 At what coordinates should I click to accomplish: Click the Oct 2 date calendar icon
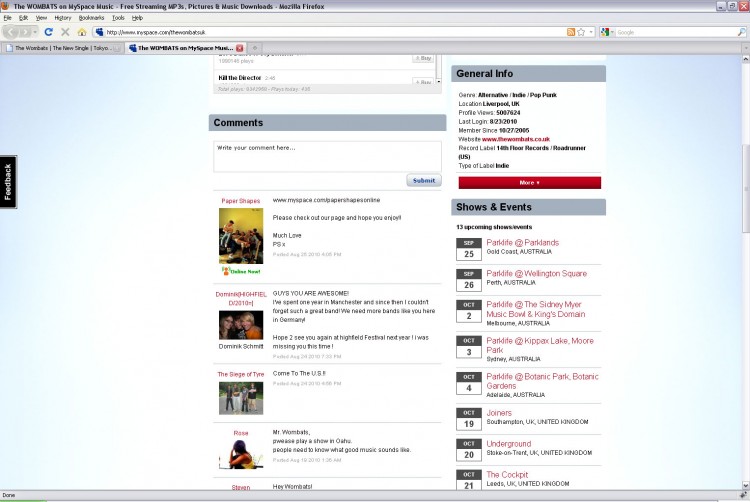click(469, 311)
